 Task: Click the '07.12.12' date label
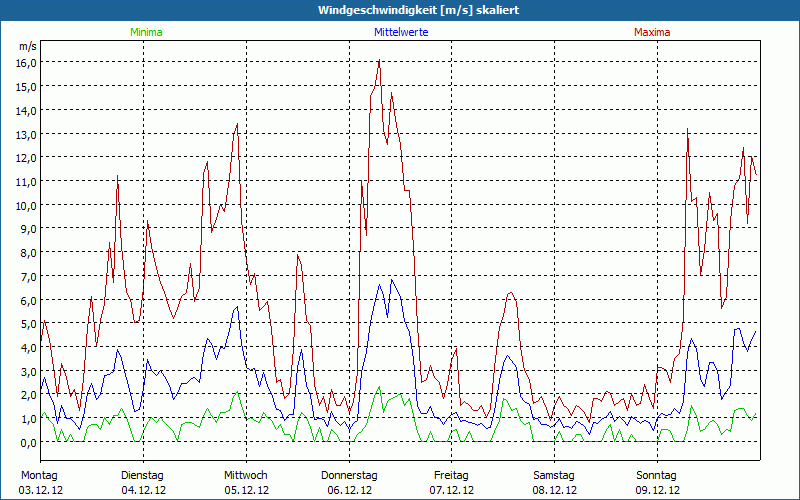(x=452, y=490)
